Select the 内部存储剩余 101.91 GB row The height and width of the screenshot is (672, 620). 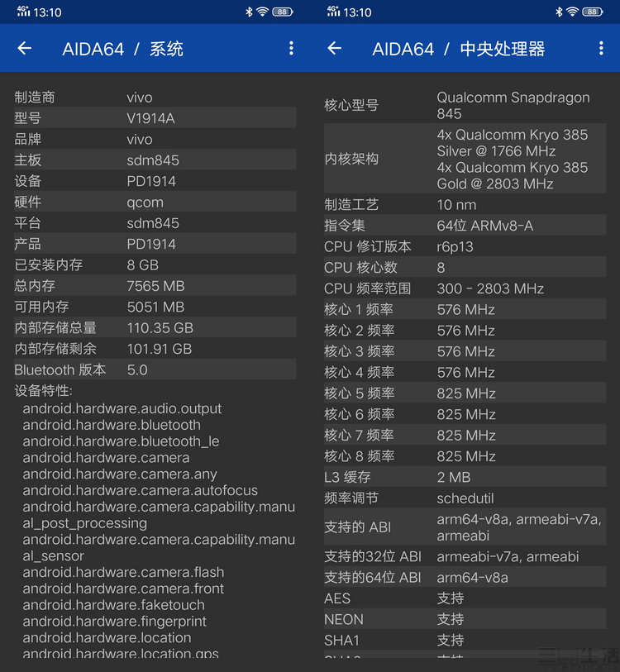pos(155,349)
